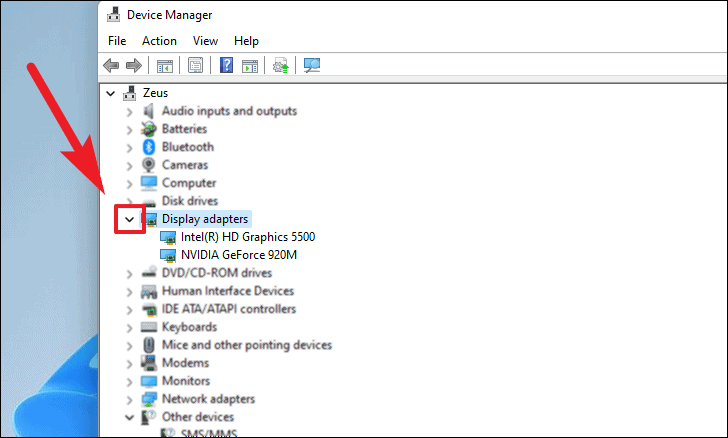Click Show/Hide Action Pane toolbar icon

[250, 65]
